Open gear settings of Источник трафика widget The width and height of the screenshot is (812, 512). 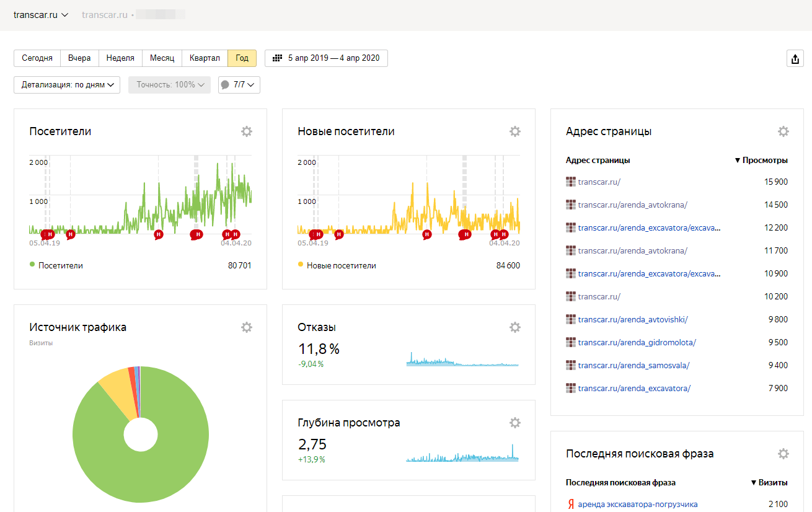click(x=247, y=327)
